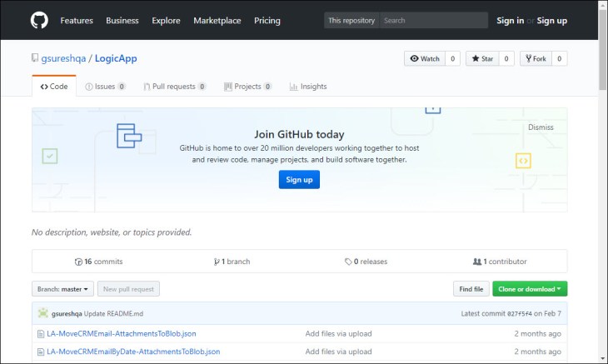
Task: Open the Projects tab
Action: coord(247,87)
